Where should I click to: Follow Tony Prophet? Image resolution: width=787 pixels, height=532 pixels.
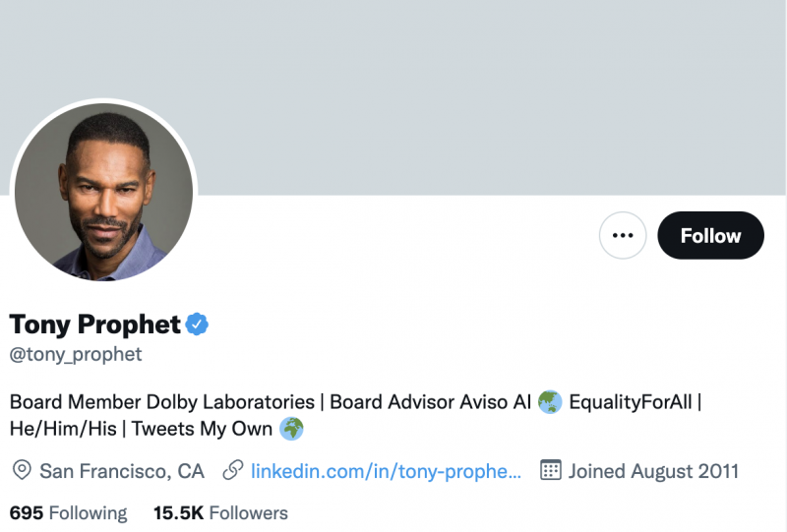tap(710, 236)
